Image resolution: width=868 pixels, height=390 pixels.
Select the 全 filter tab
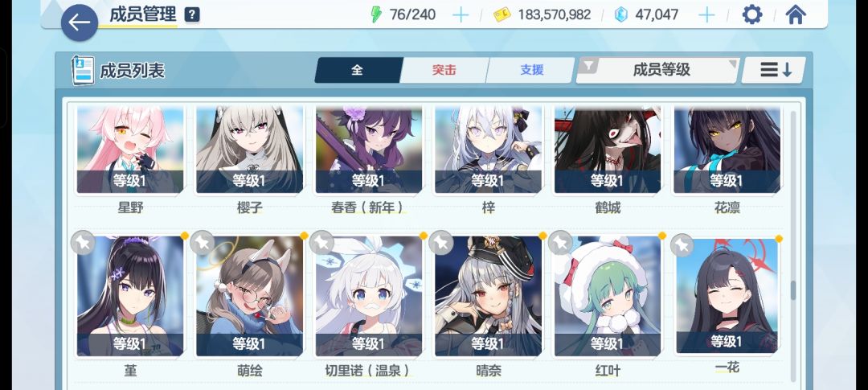tap(358, 70)
